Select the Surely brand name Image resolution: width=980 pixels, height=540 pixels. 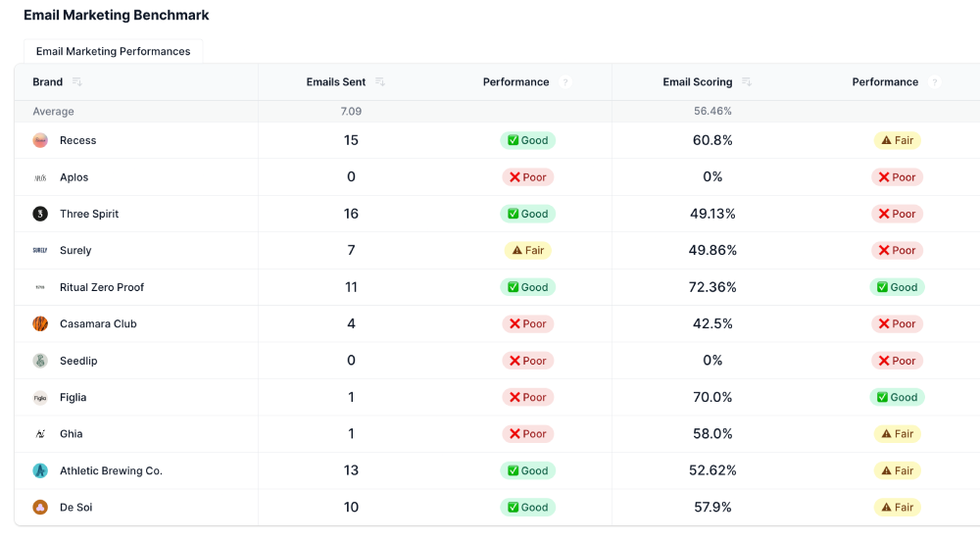coord(75,251)
